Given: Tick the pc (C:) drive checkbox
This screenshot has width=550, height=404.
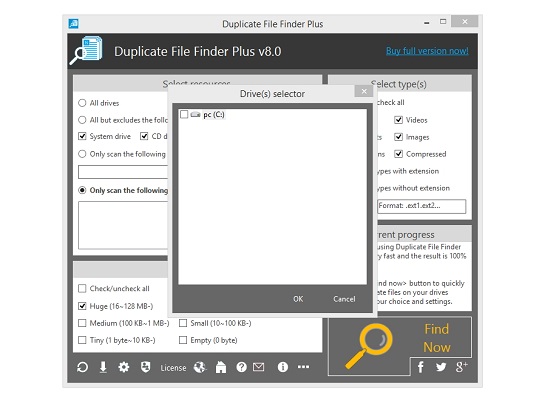Looking at the screenshot, I should coord(184,114).
